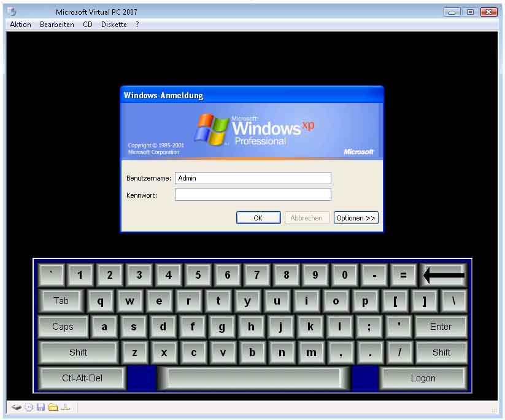Tap the backspace arrow key
Screen dimensions: 505x420
click(443, 275)
